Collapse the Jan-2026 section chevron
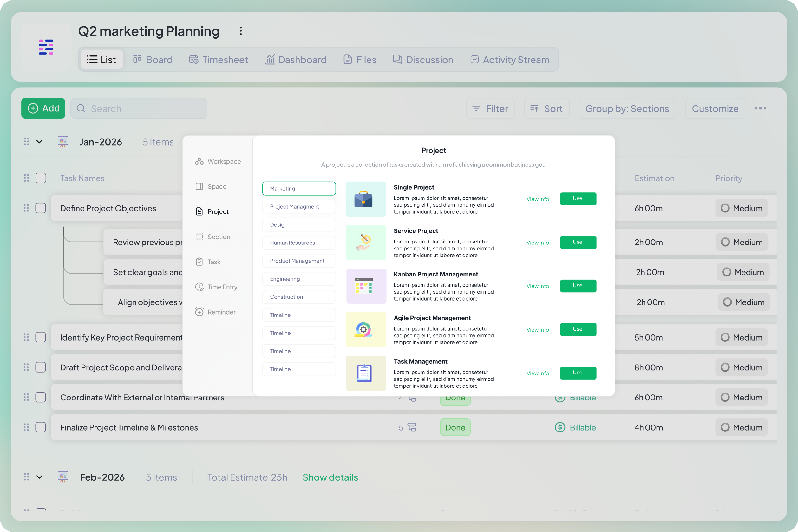The image size is (798, 532). [x=39, y=142]
